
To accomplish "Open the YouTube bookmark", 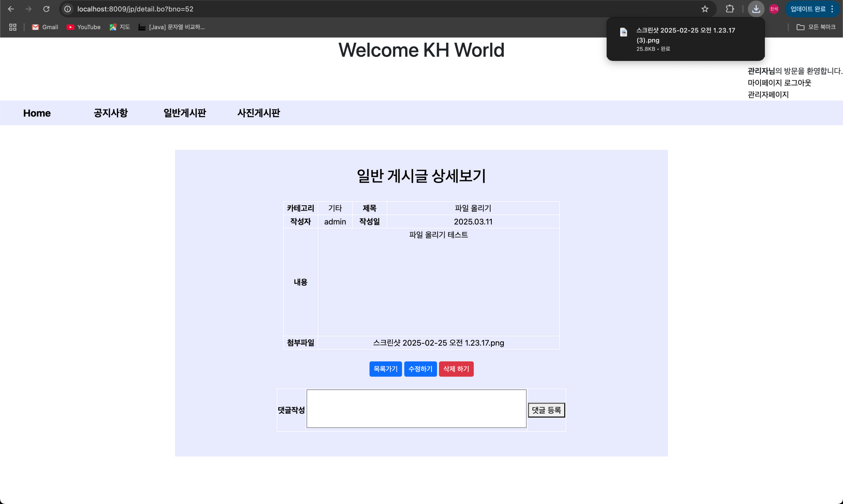I will click(x=83, y=27).
